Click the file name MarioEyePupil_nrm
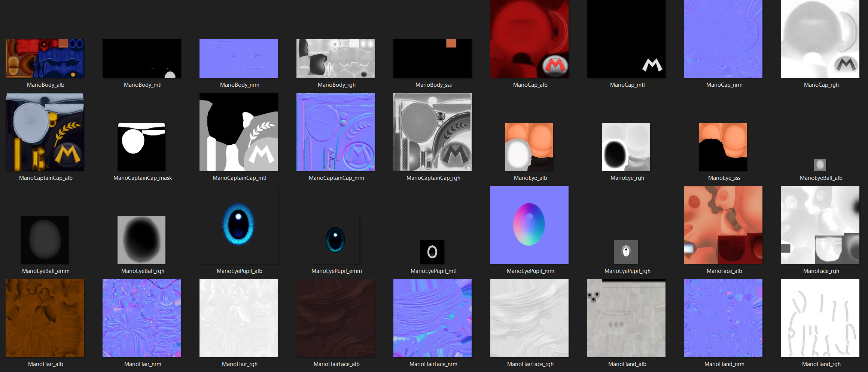 (530, 271)
